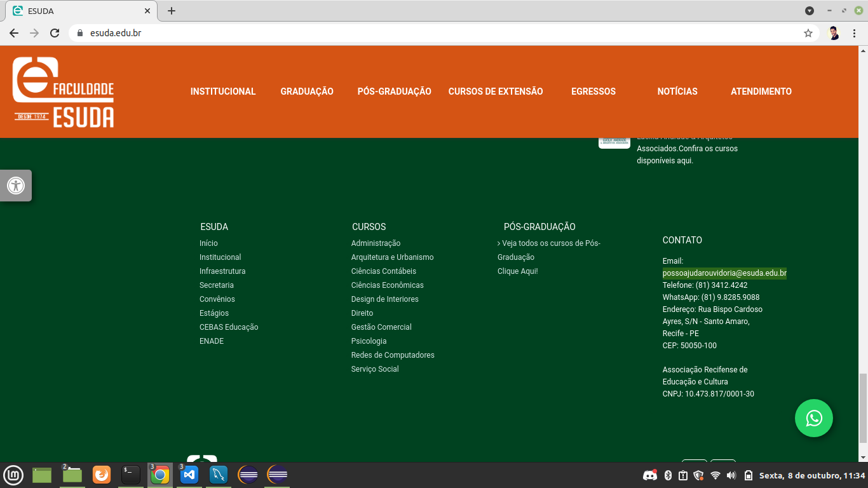The height and width of the screenshot is (488, 868).
Task: Open Visual Studio Code from the taskbar
Action: [189, 475]
